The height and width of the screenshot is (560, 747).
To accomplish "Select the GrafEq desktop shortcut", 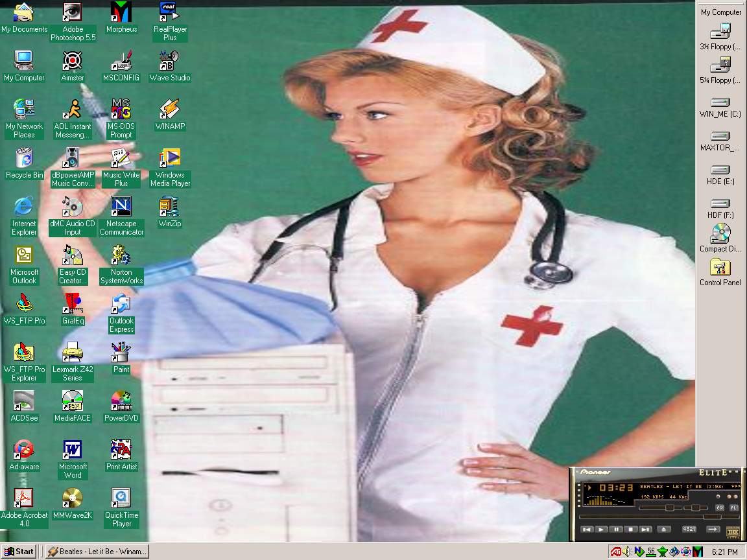I will tap(73, 309).
